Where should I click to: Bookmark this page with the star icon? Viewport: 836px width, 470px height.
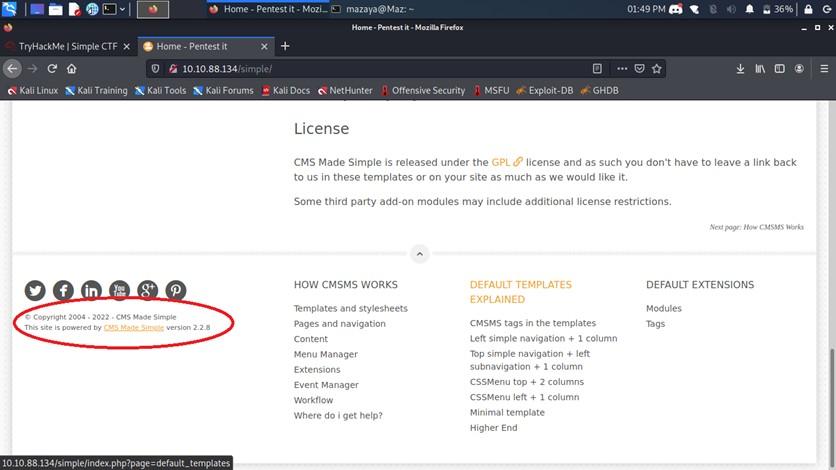(x=657, y=69)
